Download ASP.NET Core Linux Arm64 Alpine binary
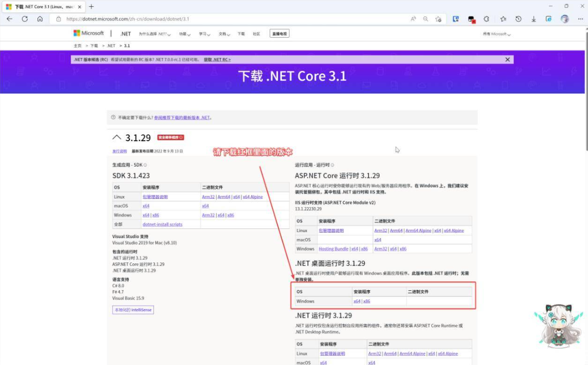Screen dimensions: 588x365 point(418,230)
